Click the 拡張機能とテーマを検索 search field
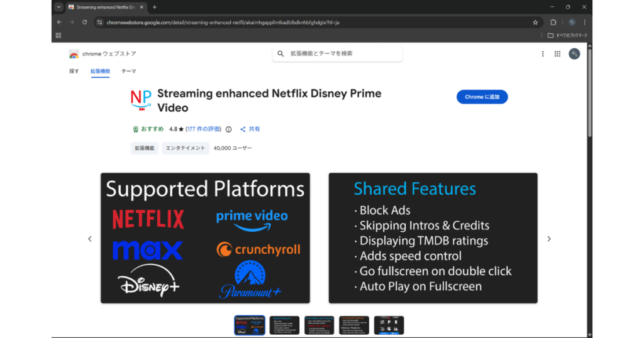Screen dimensions: 644x338 coord(343,54)
